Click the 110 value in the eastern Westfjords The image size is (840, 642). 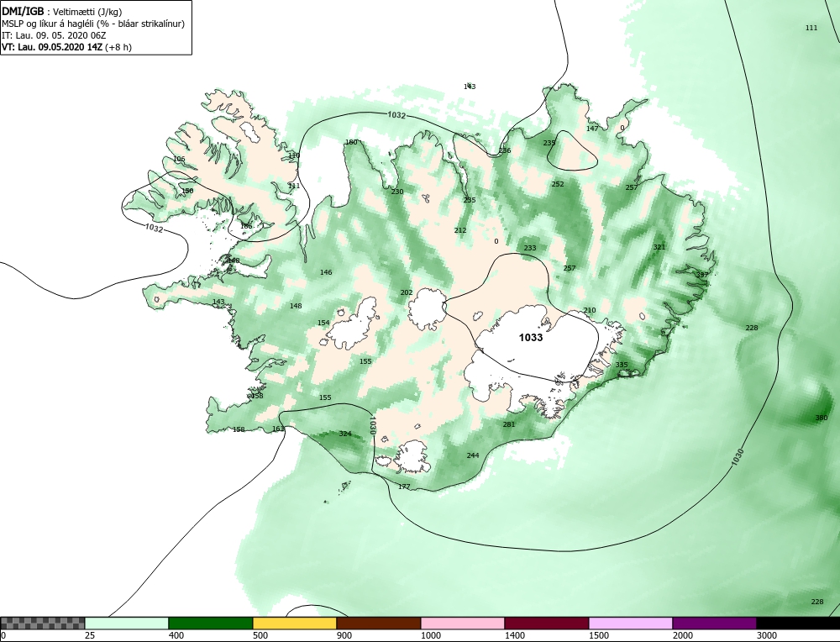pyautogui.click(x=294, y=155)
